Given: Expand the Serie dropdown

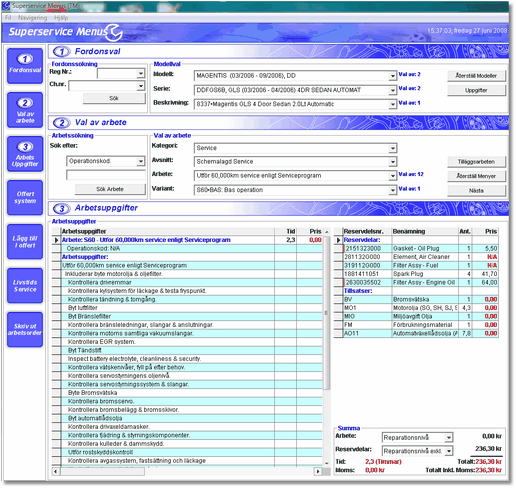Looking at the screenshot, I should click(393, 90).
